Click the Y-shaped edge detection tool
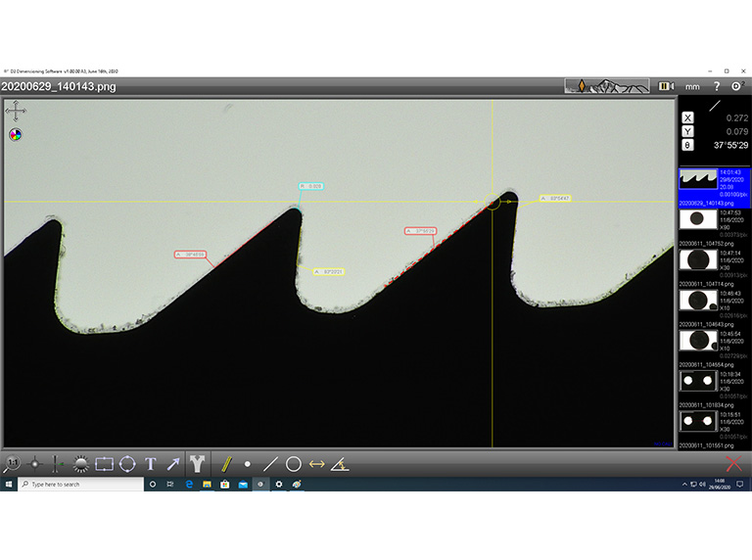 197,464
